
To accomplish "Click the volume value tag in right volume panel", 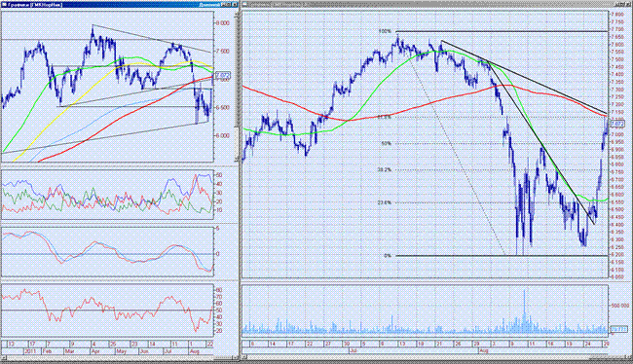I will (x=618, y=329).
